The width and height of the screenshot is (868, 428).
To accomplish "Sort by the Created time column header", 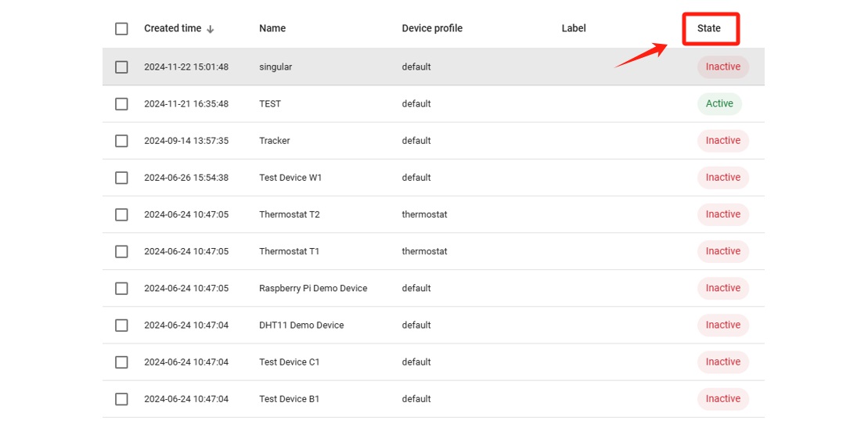I will [x=172, y=28].
